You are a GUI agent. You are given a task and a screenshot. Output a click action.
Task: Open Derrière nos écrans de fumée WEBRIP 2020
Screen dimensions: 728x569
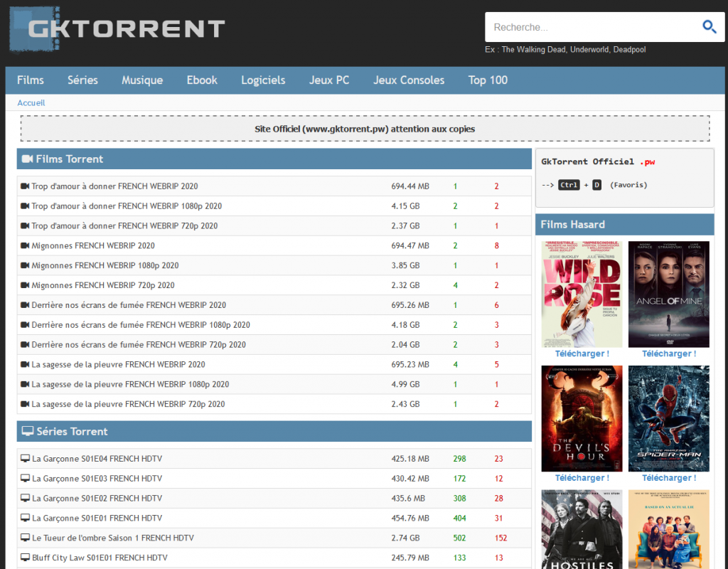pyautogui.click(x=129, y=304)
